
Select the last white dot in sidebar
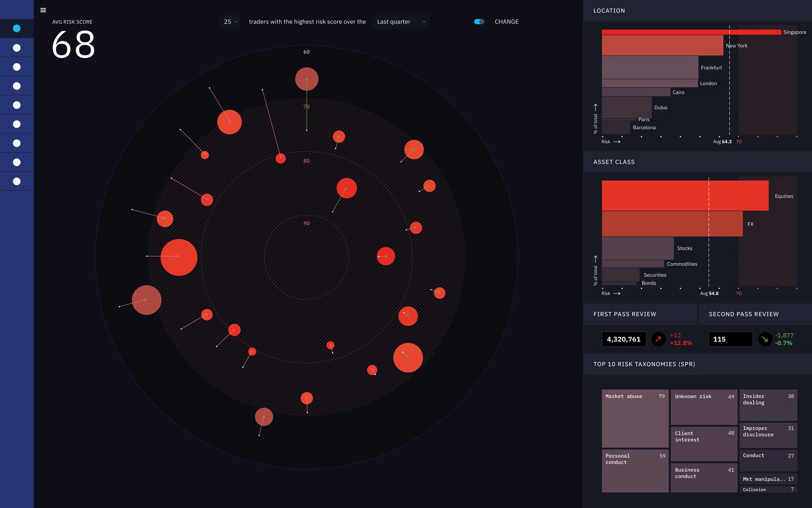point(17,181)
